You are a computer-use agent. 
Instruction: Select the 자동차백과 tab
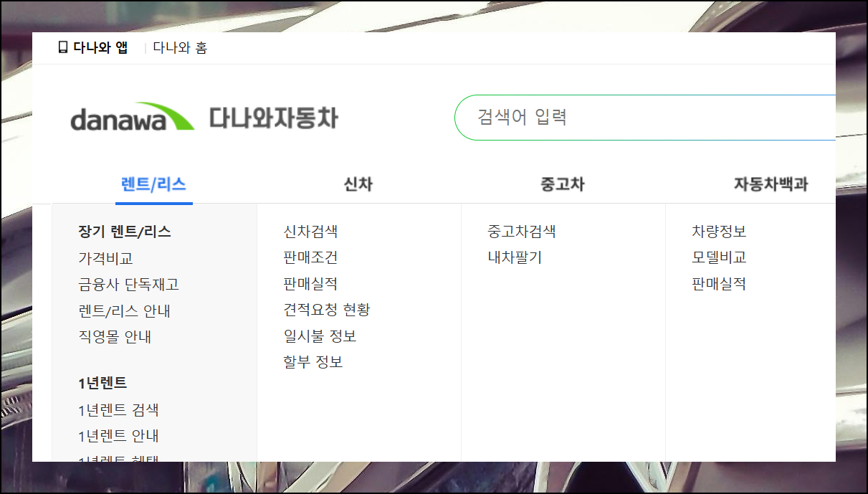[771, 184]
